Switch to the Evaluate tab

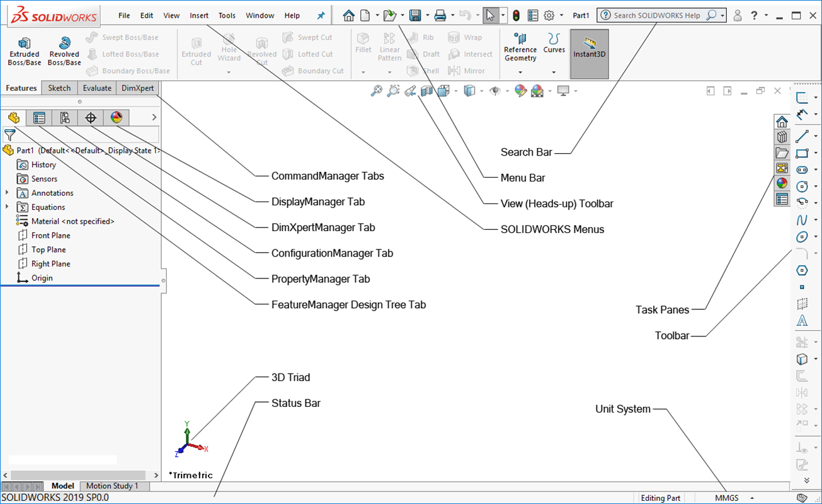[x=97, y=88]
